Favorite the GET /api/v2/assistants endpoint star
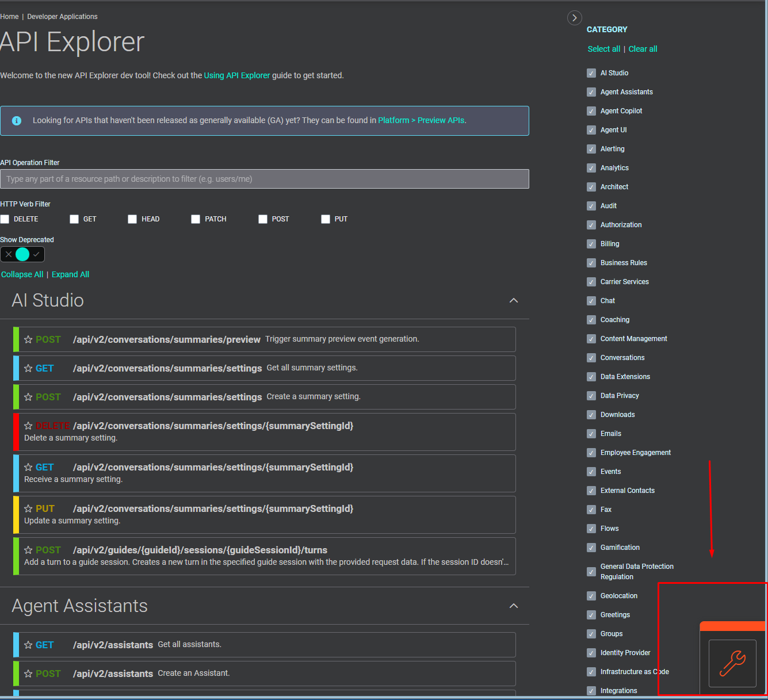This screenshot has width=768, height=700. 28,645
